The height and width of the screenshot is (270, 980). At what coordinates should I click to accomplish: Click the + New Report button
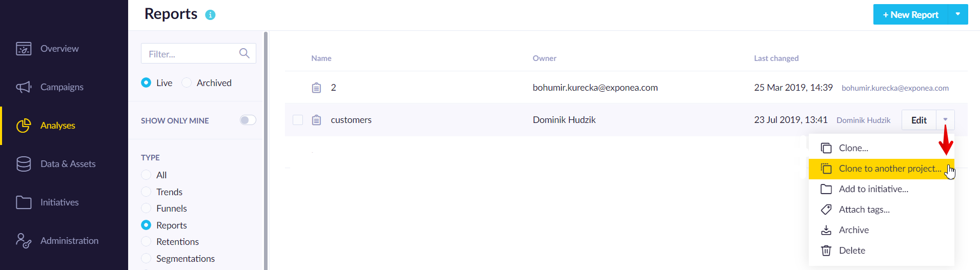pos(911,14)
